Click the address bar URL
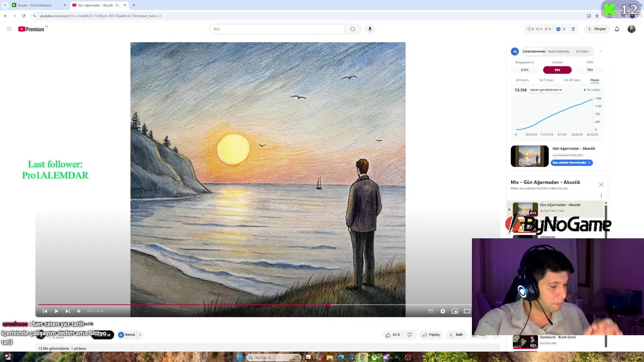 (x=100, y=16)
